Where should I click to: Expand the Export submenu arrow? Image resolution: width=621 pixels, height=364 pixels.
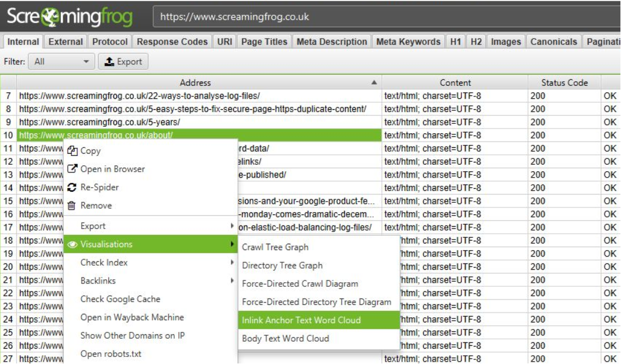pos(232,226)
